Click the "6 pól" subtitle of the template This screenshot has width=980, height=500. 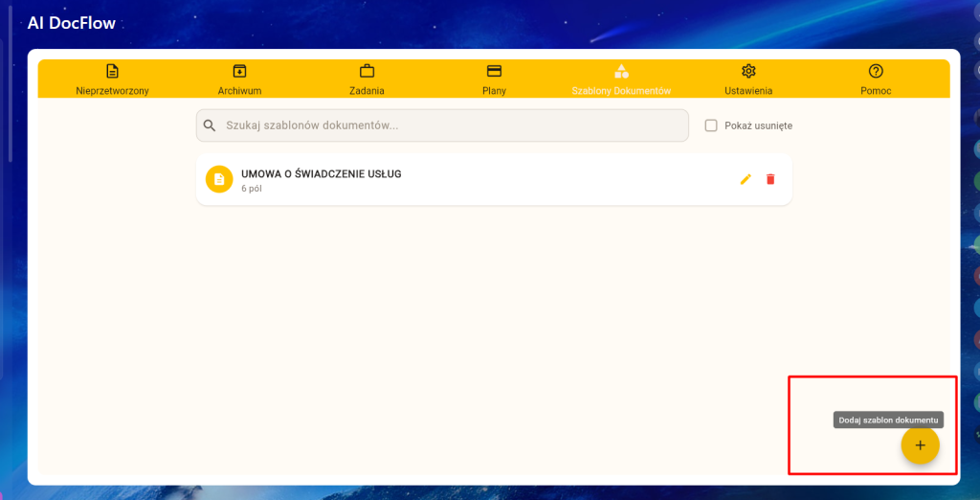point(252,189)
